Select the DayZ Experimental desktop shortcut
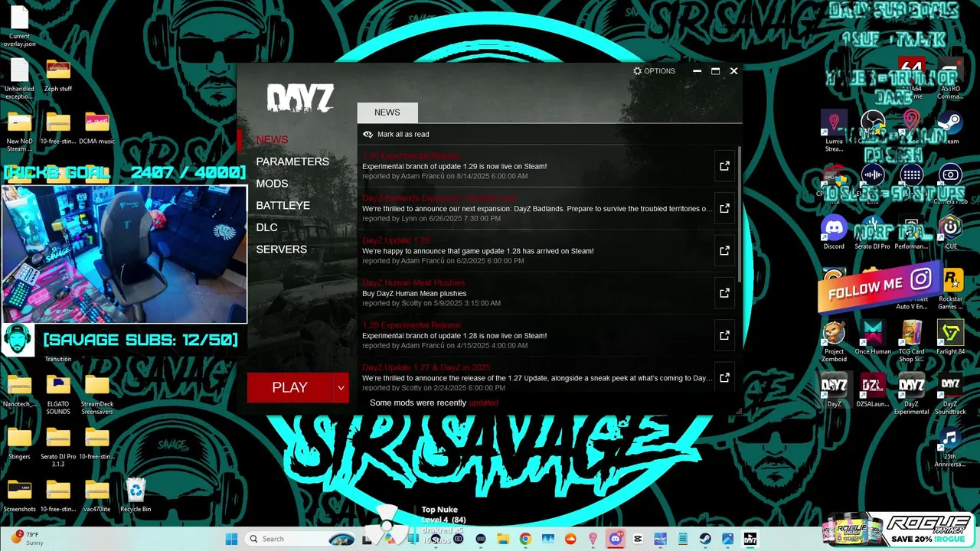This screenshot has width=980, height=551. tap(911, 393)
